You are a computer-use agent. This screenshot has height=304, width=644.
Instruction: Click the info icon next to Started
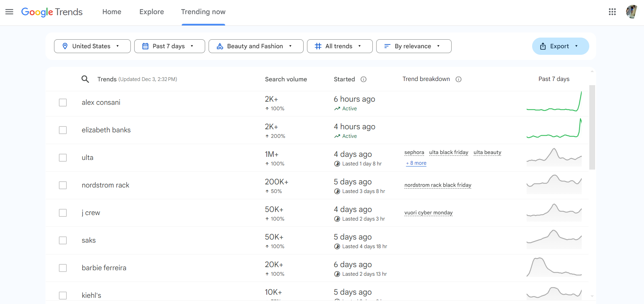coord(363,79)
